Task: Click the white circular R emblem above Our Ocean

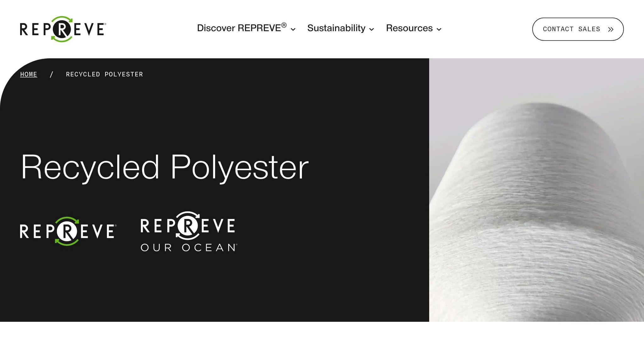Action: [x=188, y=225]
